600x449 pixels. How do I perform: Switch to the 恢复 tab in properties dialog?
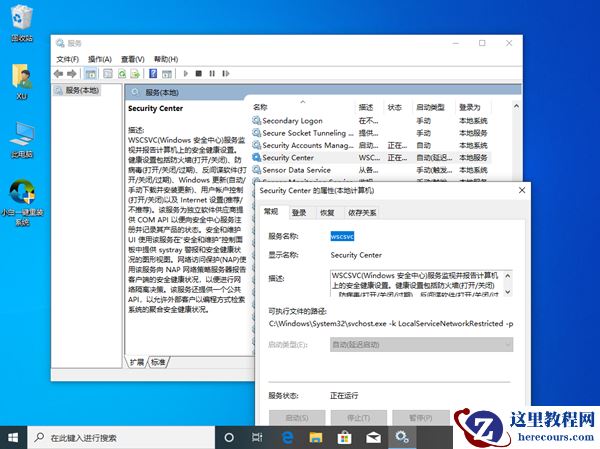(x=327, y=213)
